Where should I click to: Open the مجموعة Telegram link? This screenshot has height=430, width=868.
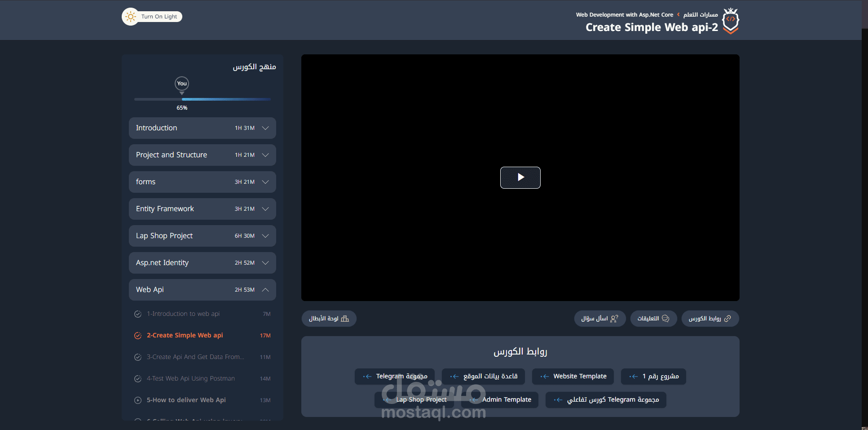395,377
